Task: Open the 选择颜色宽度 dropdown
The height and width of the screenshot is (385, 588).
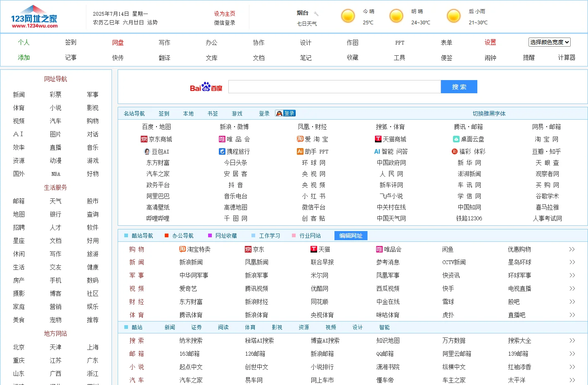Action: [x=550, y=42]
